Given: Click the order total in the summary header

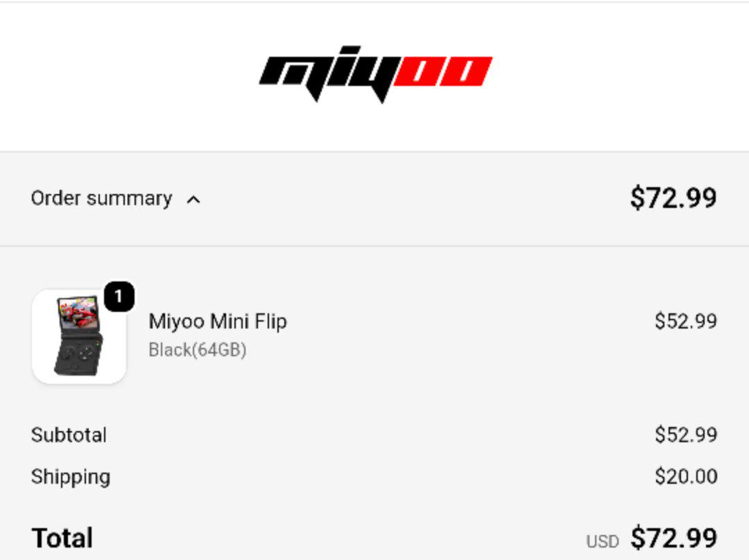Looking at the screenshot, I should tap(673, 198).
